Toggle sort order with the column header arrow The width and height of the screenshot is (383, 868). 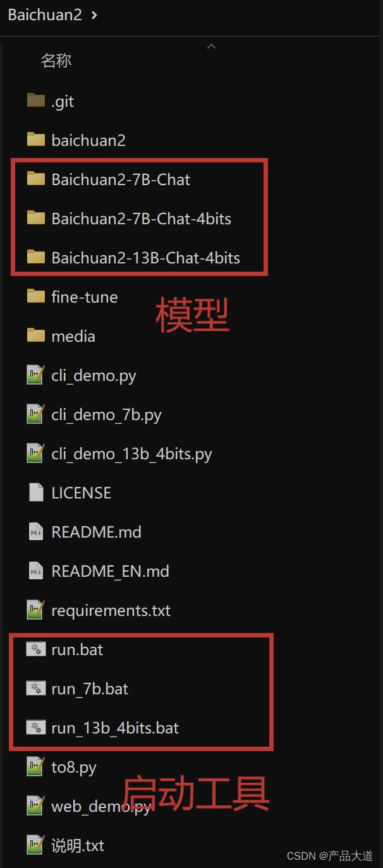(212, 47)
